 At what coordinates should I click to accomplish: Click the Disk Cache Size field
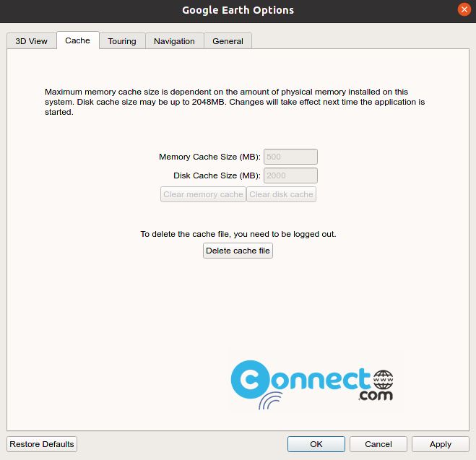pyautogui.click(x=290, y=175)
